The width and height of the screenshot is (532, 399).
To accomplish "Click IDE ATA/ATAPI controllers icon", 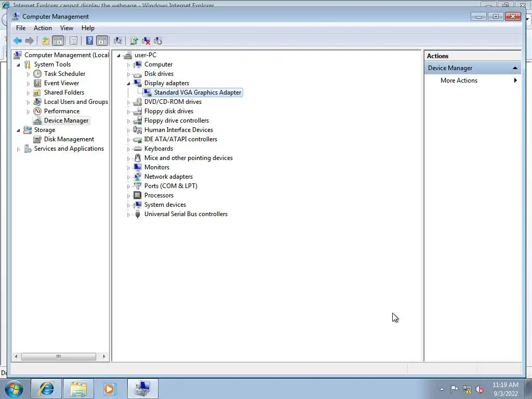I will pyautogui.click(x=137, y=139).
